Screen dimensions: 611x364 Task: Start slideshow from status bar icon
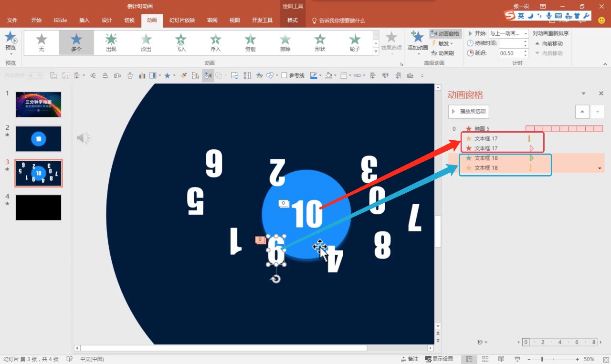(x=517, y=359)
